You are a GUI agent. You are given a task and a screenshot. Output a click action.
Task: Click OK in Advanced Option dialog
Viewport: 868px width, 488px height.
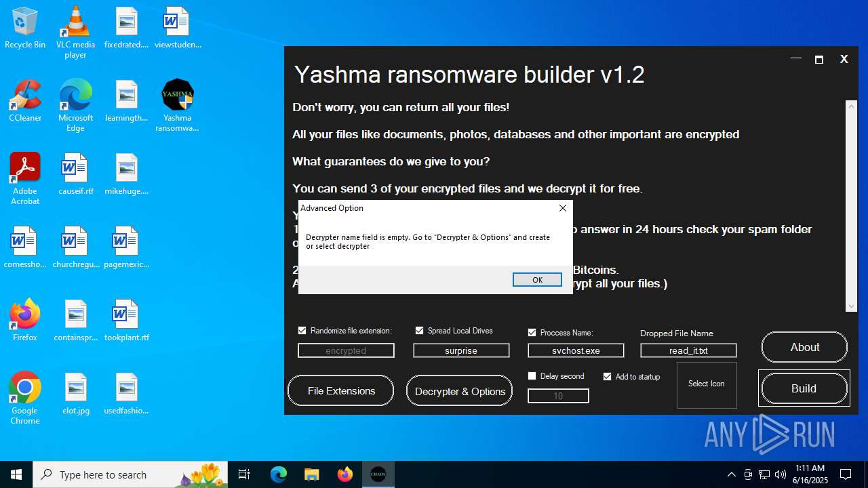click(x=537, y=280)
